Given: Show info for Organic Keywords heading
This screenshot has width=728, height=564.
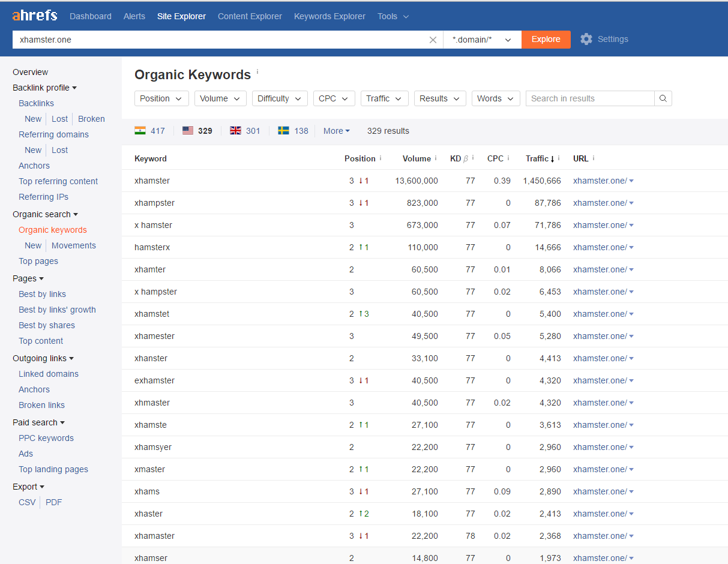Looking at the screenshot, I should point(257,72).
